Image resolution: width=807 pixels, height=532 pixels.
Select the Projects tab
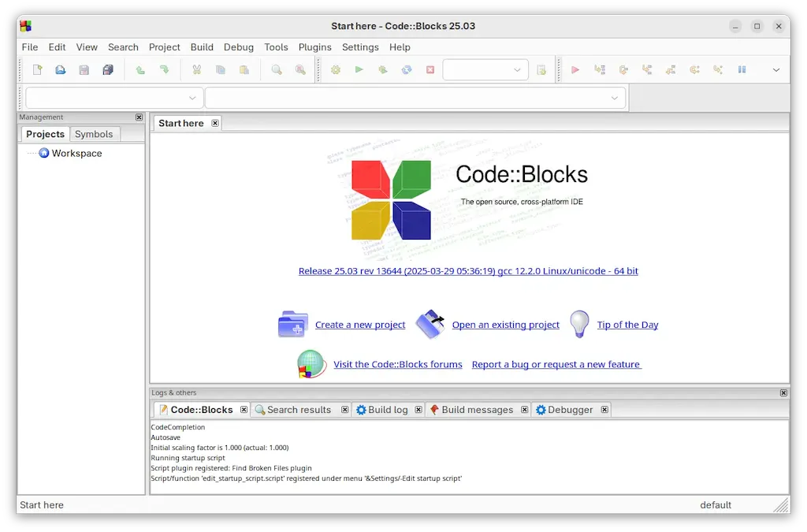tap(45, 134)
